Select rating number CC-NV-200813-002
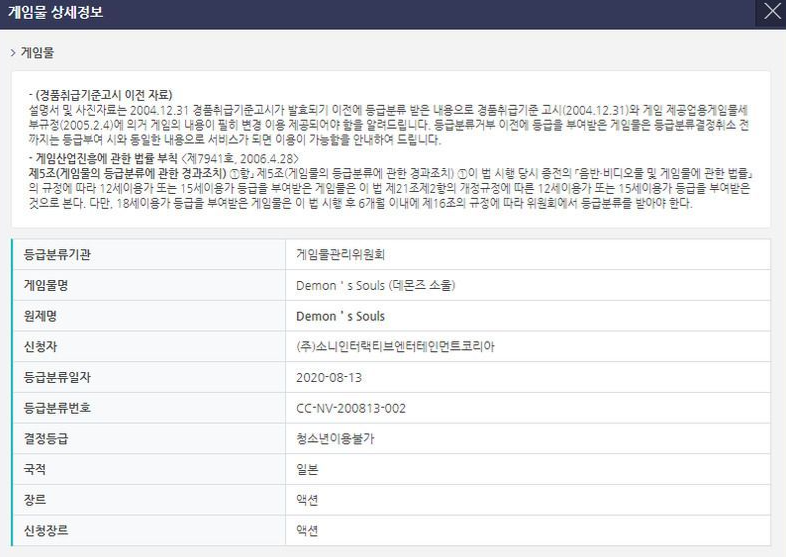786x557 pixels. point(351,409)
